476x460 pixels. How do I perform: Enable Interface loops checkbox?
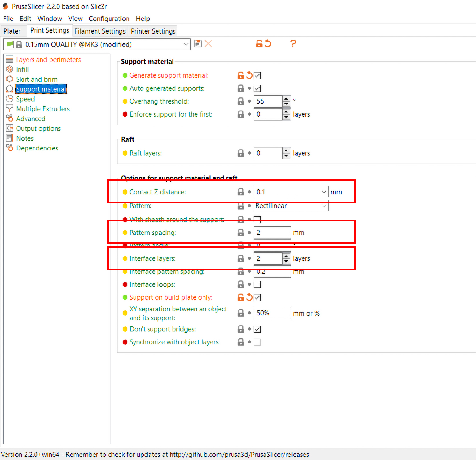click(x=257, y=284)
